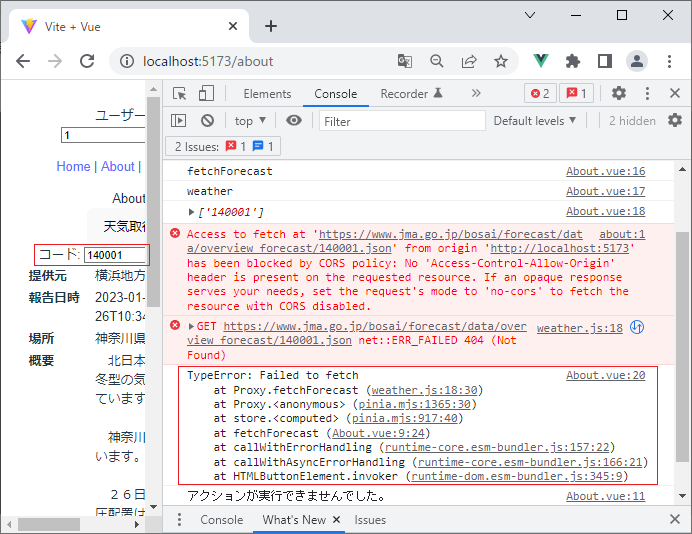Open About.vue:18 source link
692x534 pixels.
606,211
